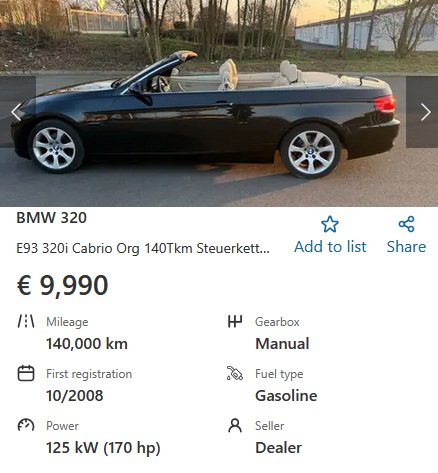Click the E93 320i Cabrio description
Image resolution: width=438 pixels, height=473 pixels.
(143, 249)
